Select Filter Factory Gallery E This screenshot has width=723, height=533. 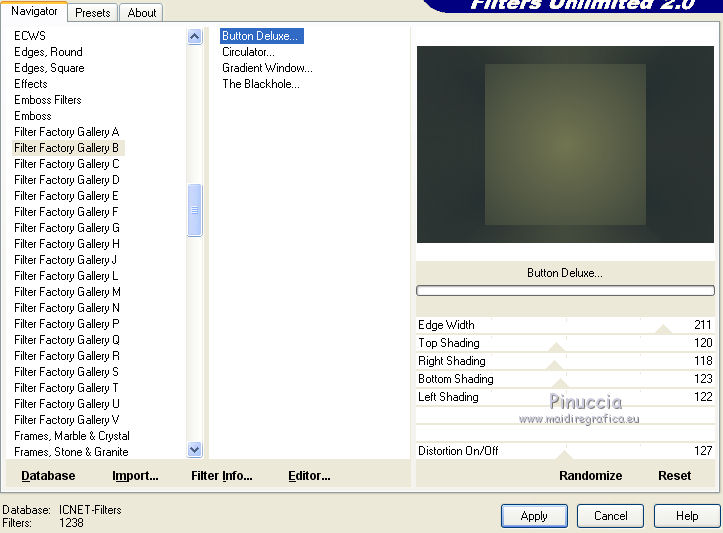[x=66, y=196]
